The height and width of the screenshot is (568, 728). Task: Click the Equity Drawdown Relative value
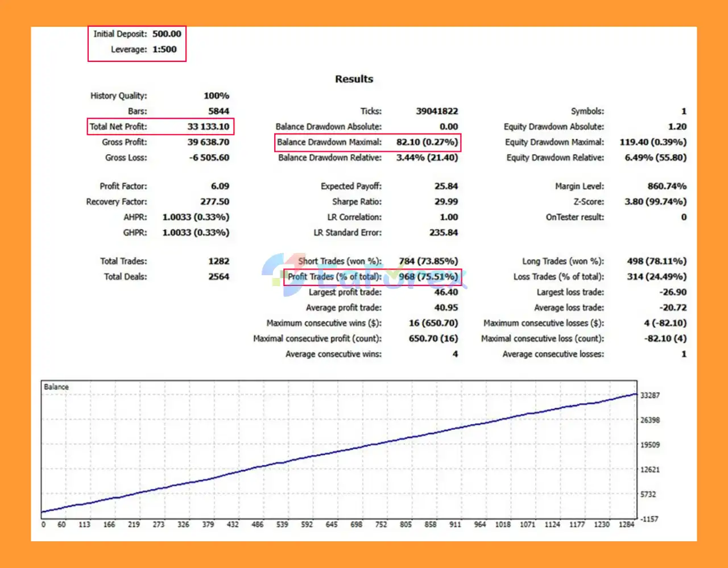pos(655,157)
